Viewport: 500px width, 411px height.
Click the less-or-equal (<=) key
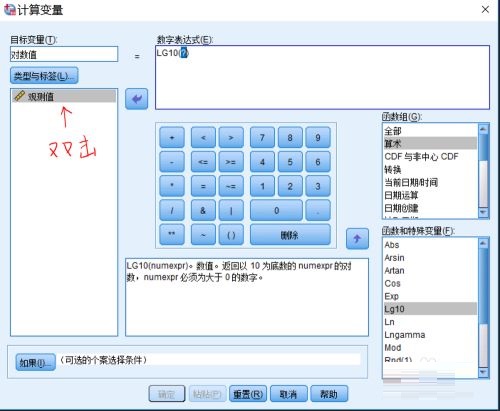tap(203, 162)
